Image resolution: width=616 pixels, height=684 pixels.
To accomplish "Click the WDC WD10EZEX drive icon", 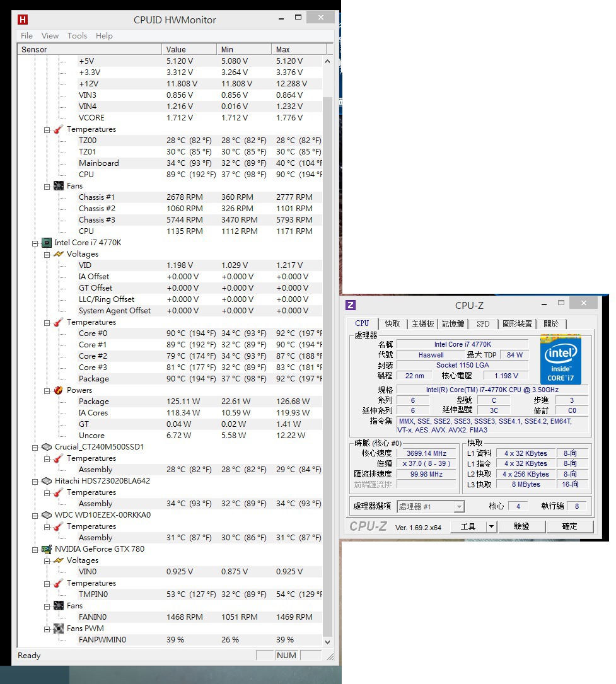I will [46, 515].
